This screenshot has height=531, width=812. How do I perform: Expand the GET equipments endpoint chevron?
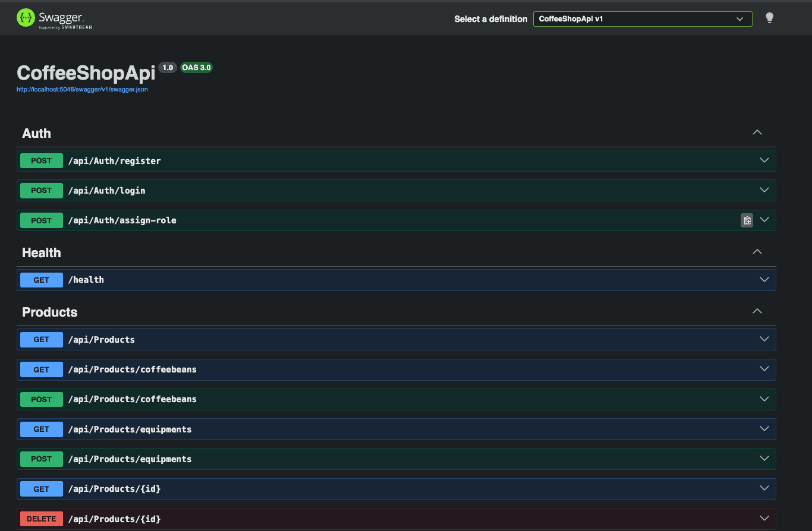[764, 428]
